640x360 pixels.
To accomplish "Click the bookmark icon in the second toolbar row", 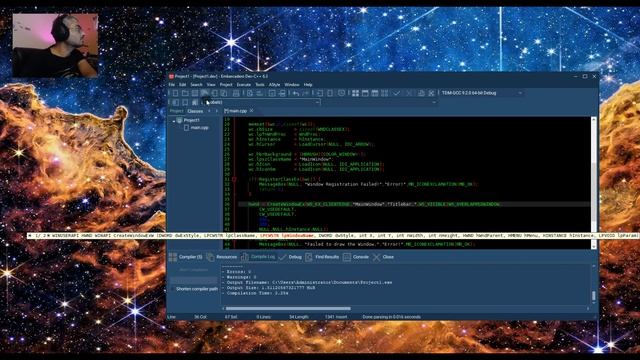I will [x=185, y=102].
